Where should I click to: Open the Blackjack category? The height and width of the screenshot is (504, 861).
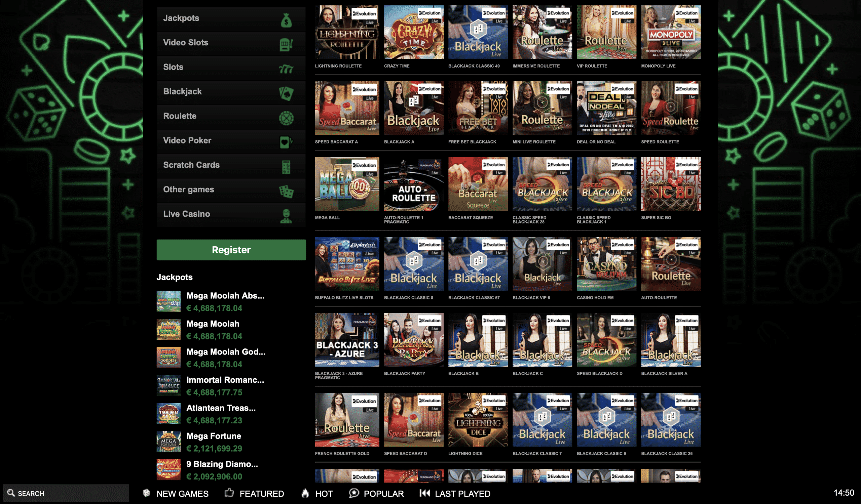231,92
